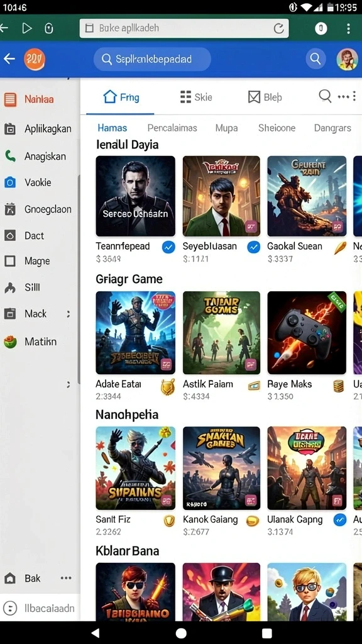The height and width of the screenshot is (644, 362).
Task: Open the user profile avatar
Action: pos(347,59)
